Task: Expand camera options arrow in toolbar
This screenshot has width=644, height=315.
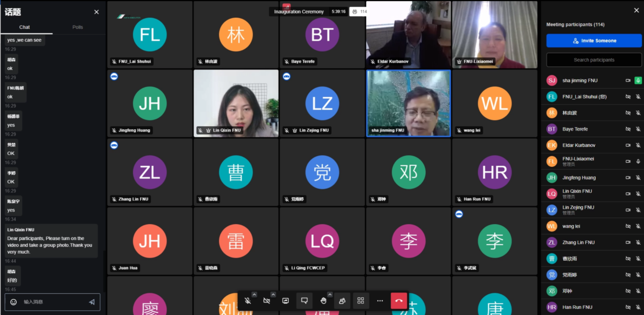Action: tap(273, 295)
